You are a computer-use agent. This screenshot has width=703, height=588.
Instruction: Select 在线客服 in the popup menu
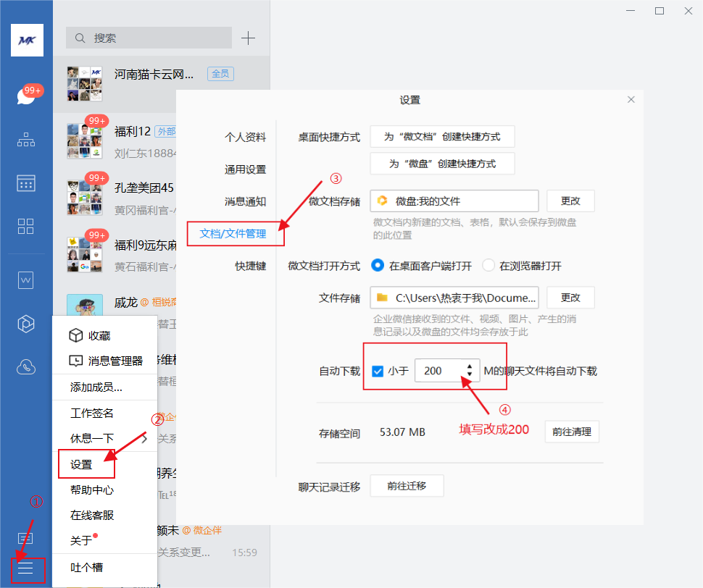(x=92, y=516)
